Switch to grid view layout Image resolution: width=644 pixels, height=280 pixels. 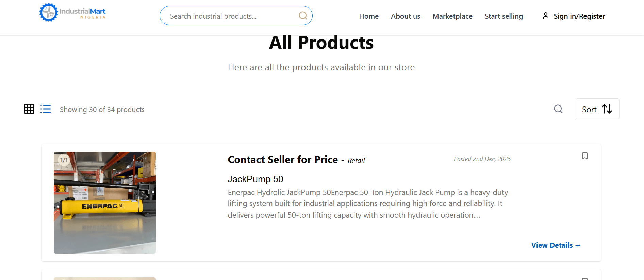click(29, 109)
